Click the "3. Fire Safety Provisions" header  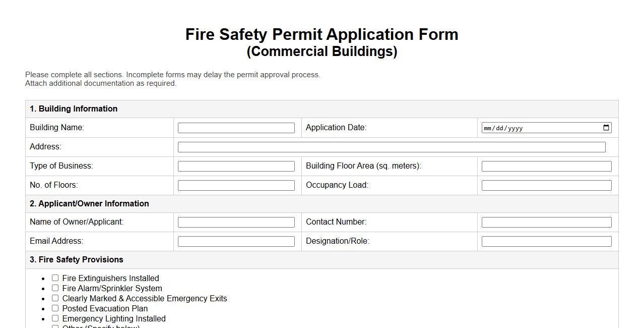[x=77, y=259]
